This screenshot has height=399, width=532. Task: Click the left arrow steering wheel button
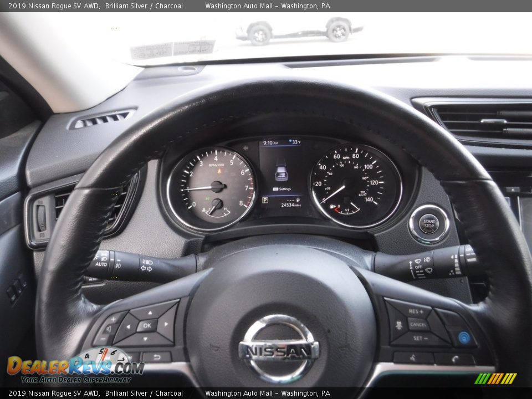127,327
